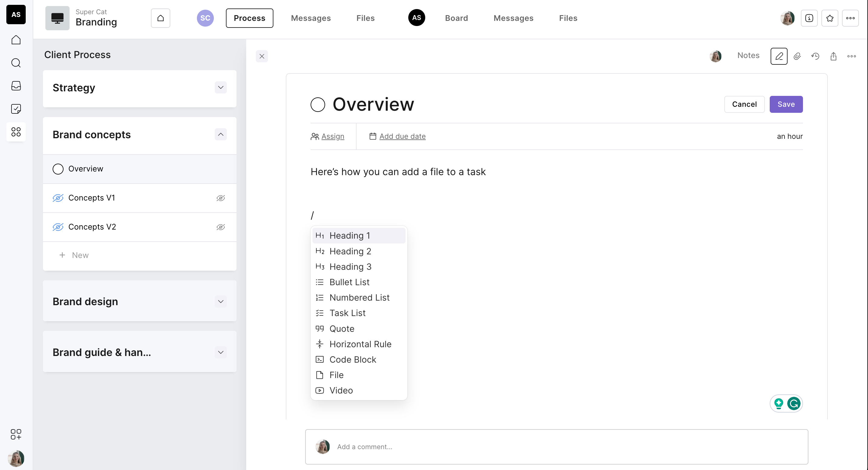Click the star favorite icon

point(830,18)
